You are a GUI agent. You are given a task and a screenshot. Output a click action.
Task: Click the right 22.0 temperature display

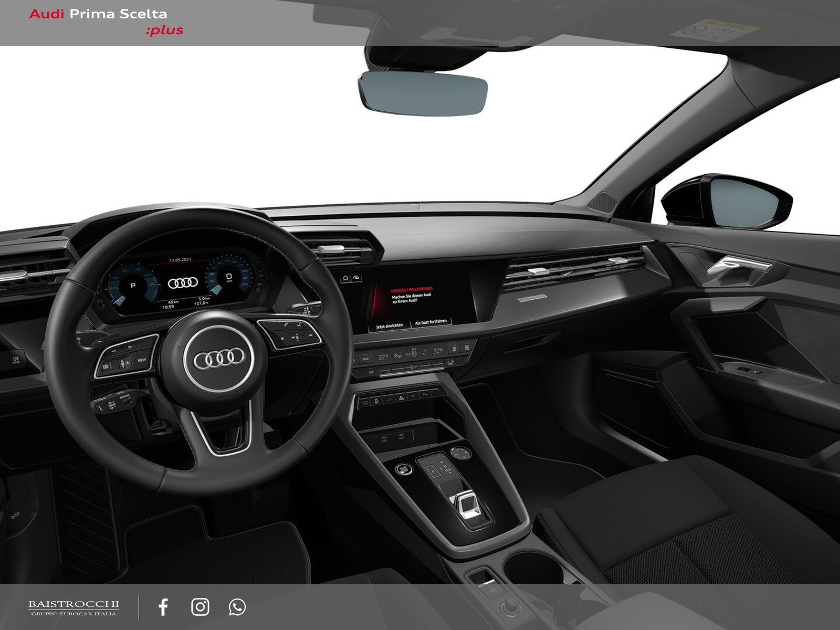coord(438,351)
